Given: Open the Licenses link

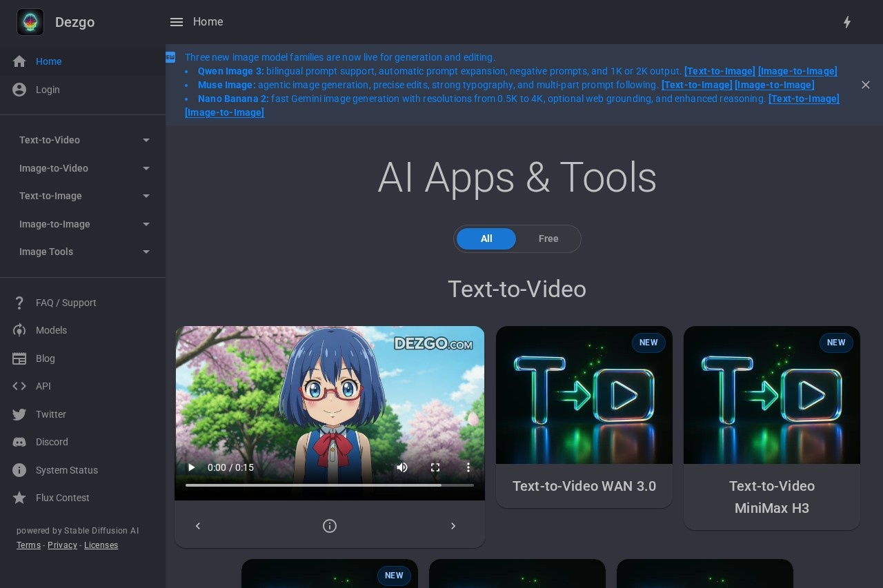Looking at the screenshot, I should coord(101,545).
